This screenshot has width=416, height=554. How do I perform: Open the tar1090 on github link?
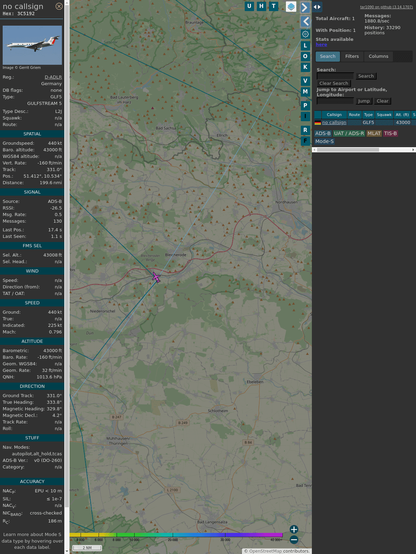386,7
